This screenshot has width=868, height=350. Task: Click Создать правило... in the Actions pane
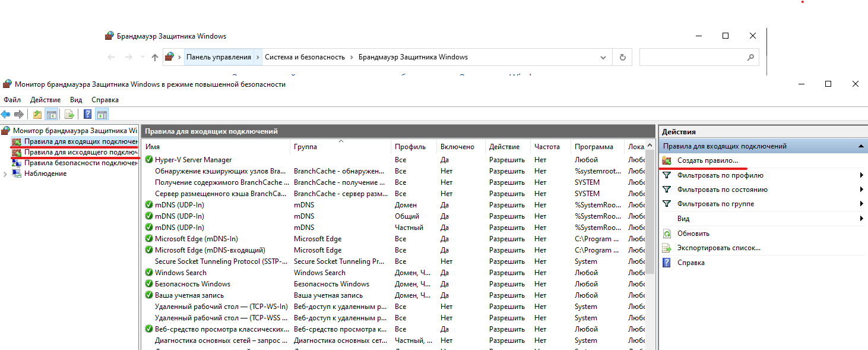coord(708,160)
